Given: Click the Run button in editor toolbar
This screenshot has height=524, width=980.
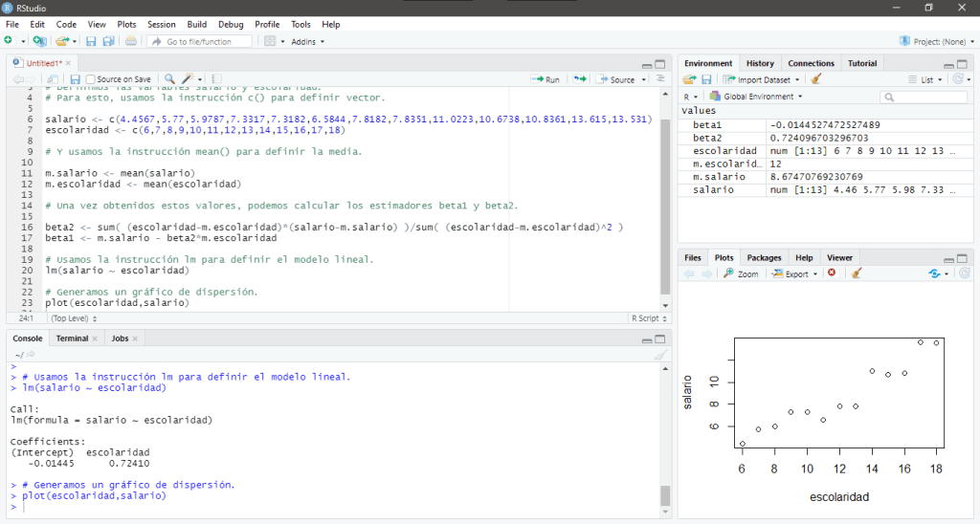Looking at the screenshot, I should tap(546, 79).
